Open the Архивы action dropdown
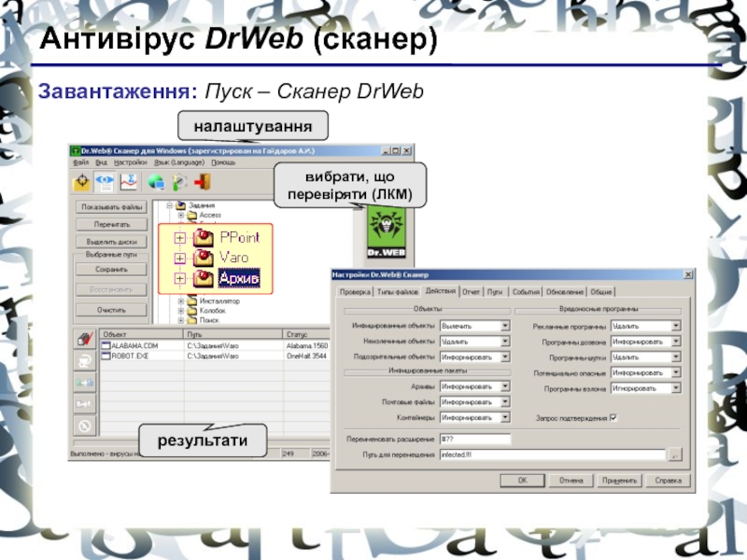The image size is (747, 560). click(505, 386)
